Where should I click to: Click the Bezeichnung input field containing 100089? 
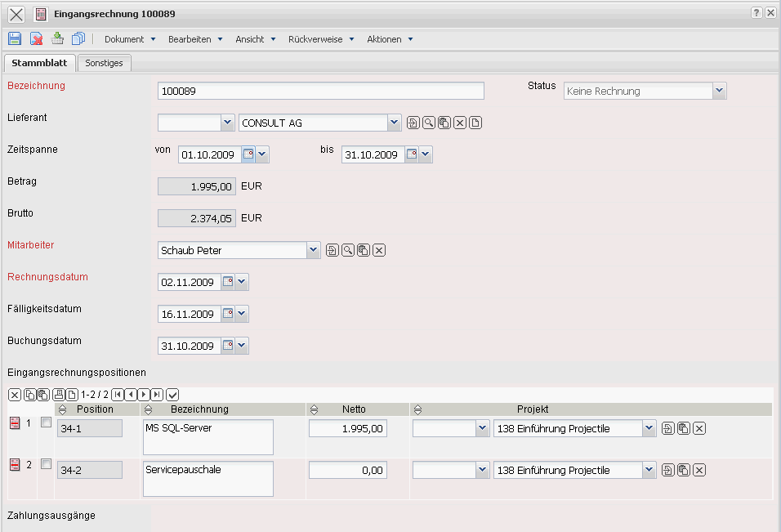click(320, 92)
